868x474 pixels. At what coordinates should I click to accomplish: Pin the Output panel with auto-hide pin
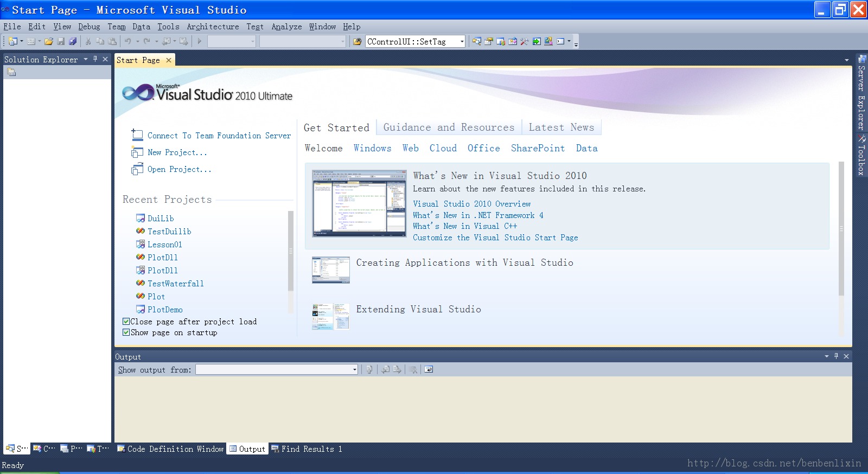pos(837,356)
